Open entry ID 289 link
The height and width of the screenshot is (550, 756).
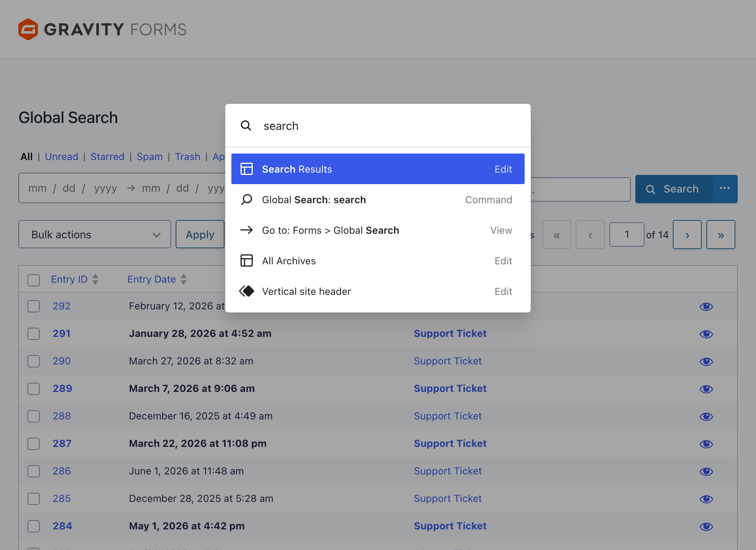[62, 388]
